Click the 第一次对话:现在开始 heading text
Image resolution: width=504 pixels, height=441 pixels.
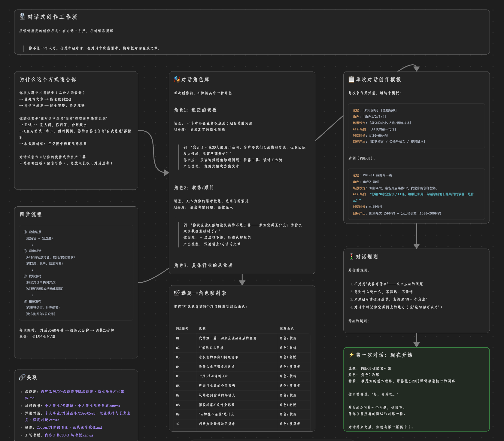click(x=384, y=355)
